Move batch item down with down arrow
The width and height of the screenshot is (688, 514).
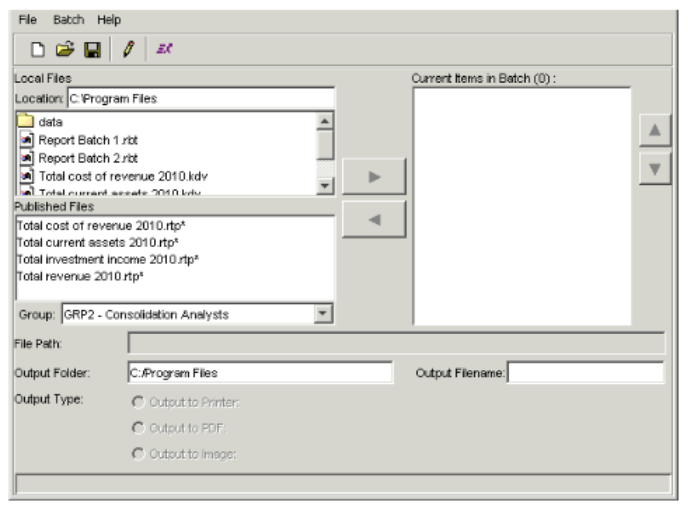(653, 168)
